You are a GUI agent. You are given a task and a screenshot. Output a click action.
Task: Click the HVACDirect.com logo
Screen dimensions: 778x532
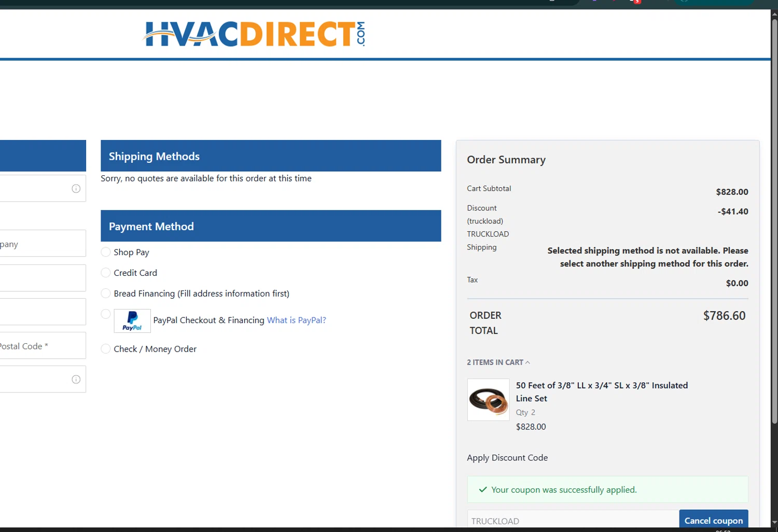[x=254, y=34]
